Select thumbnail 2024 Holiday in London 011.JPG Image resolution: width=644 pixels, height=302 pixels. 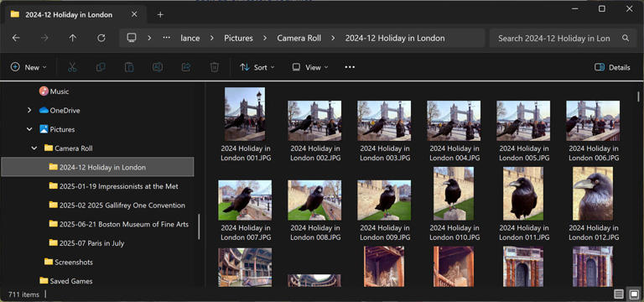pyautogui.click(x=523, y=194)
